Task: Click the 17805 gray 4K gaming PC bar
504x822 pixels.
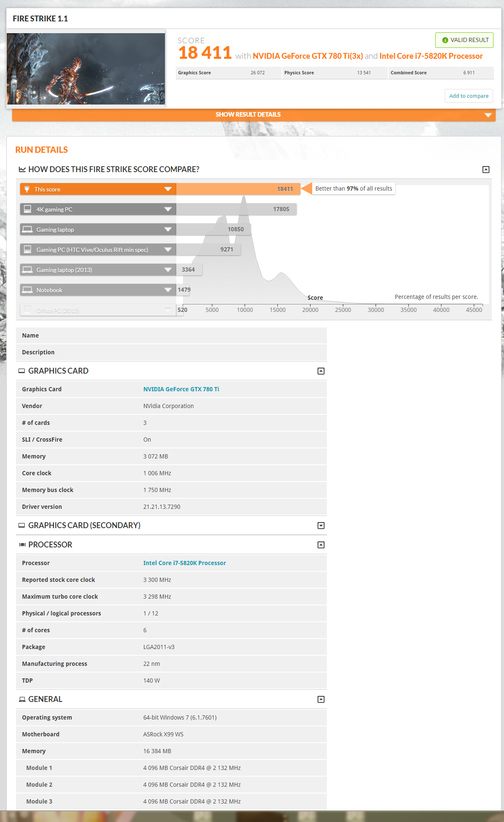Action: coord(237,209)
